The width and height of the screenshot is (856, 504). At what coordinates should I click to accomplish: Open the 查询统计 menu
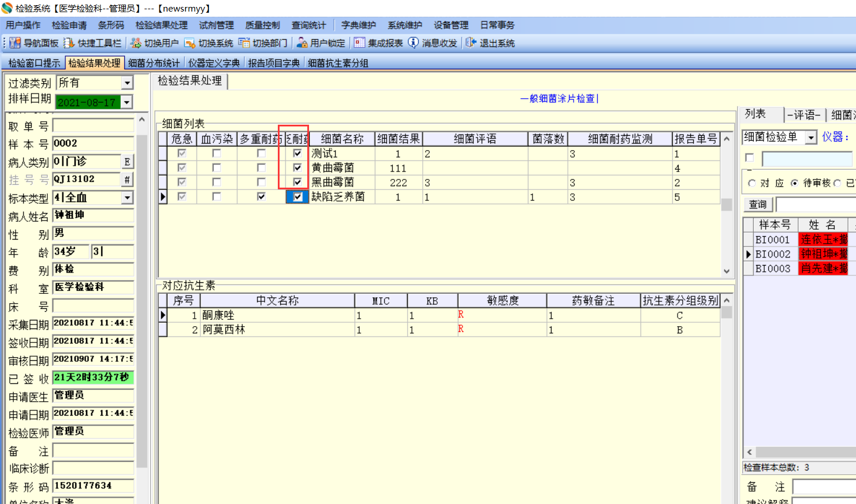309,25
